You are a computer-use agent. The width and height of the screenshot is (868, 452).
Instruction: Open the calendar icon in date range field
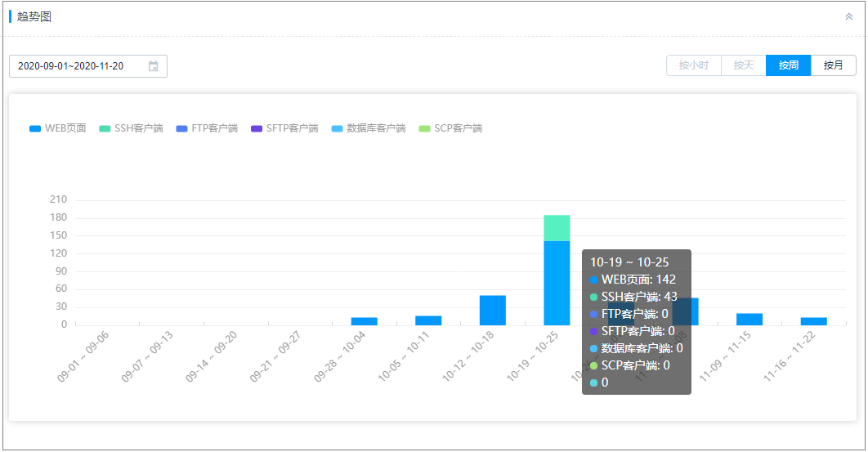tap(154, 66)
